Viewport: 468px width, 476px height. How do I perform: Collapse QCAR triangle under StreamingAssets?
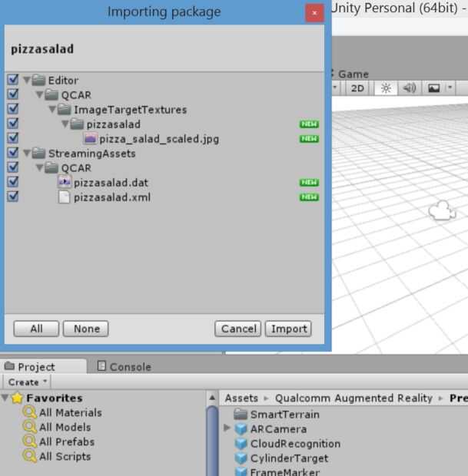click(39, 167)
